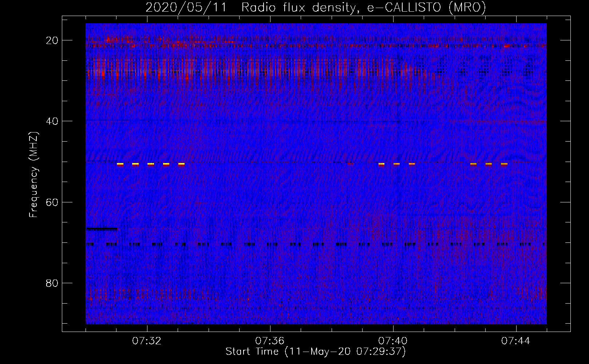Click the "Start Time (11-May-20 07:29:37)" x-axis label
Viewport: 589px width, 364px height.
click(316, 352)
